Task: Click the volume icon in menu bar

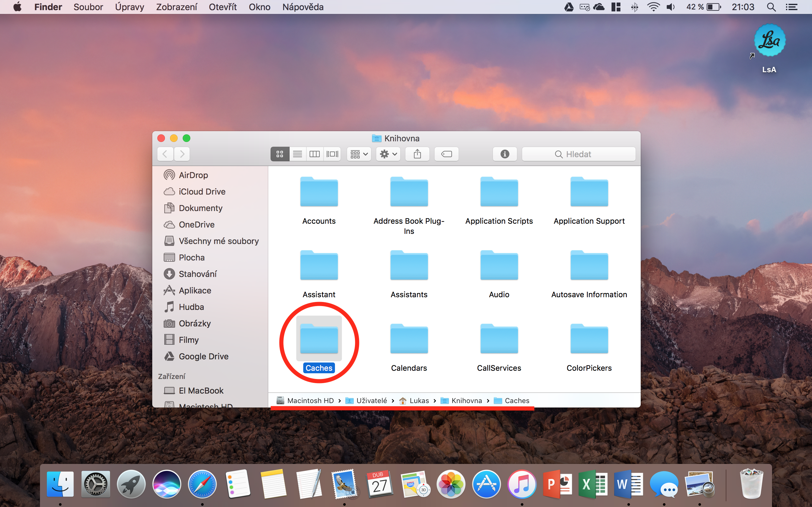Action: coord(670,7)
